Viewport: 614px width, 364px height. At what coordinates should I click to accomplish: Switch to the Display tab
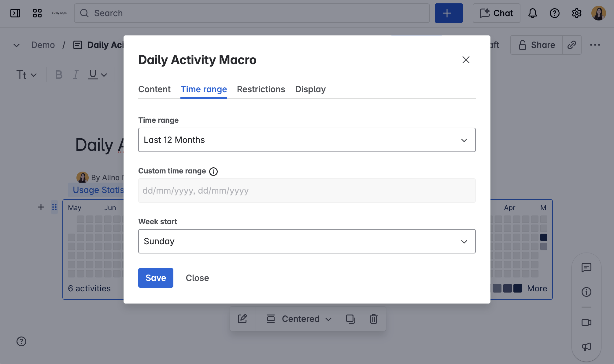(x=310, y=89)
